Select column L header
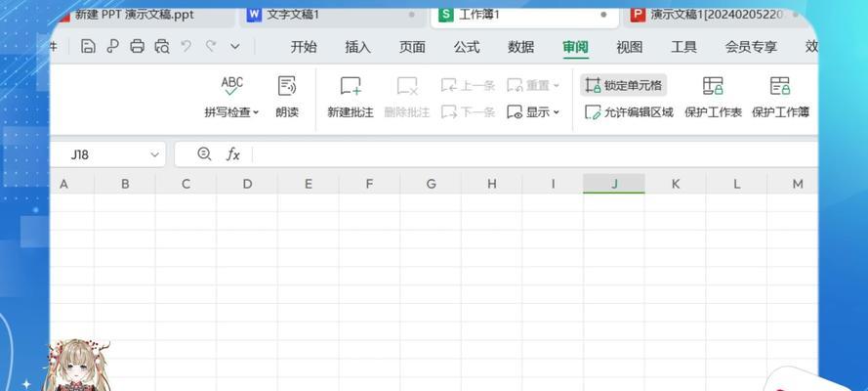 pos(736,184)
